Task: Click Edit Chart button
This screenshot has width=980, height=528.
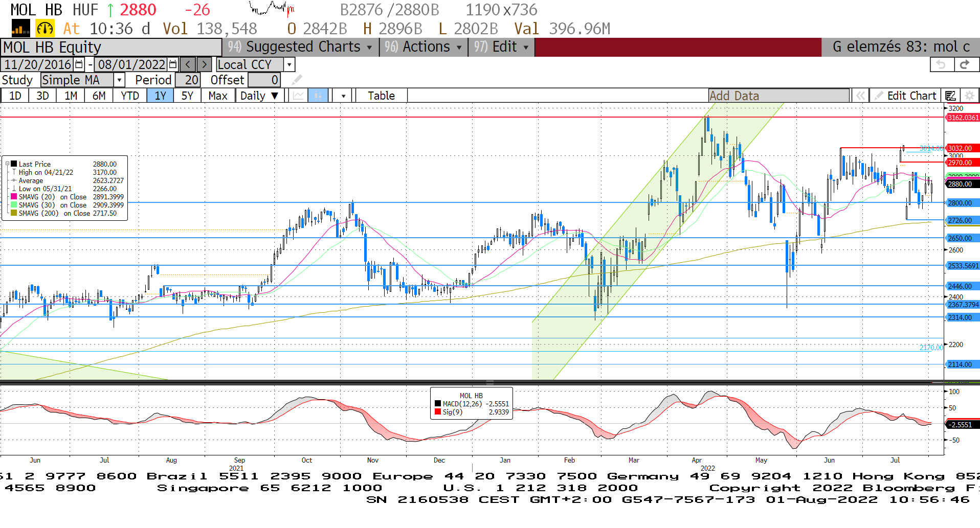Action: 906,96
